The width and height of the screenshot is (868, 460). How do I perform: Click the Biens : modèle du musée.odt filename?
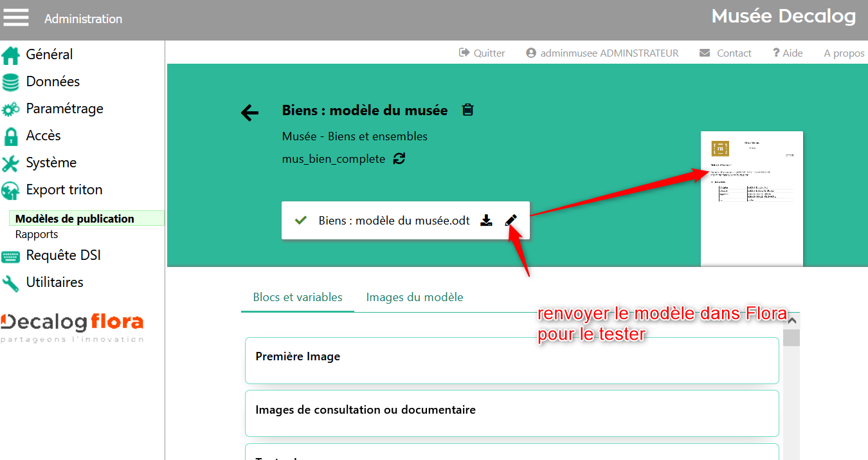pyautogui.click(x=394, y=221)
